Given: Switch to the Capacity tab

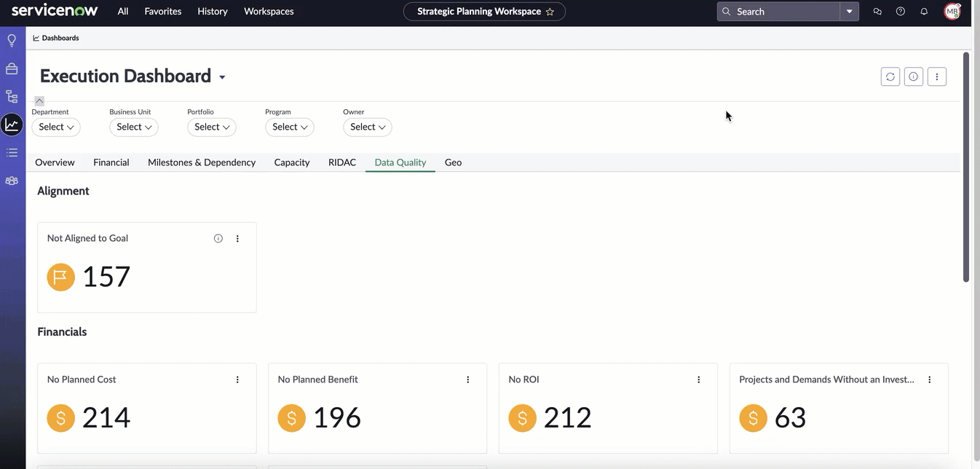Looking at the screenshot, I should pyautogui.click(x=292, y=162).
